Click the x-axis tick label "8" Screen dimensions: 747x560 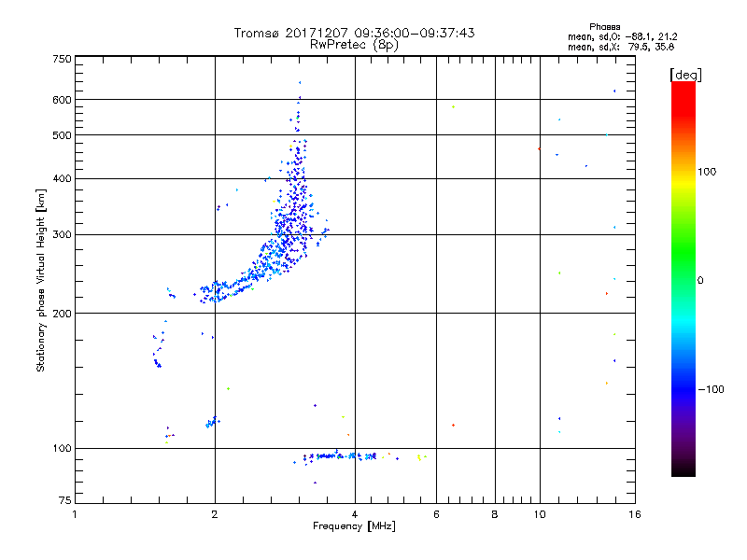coord(495,514)
